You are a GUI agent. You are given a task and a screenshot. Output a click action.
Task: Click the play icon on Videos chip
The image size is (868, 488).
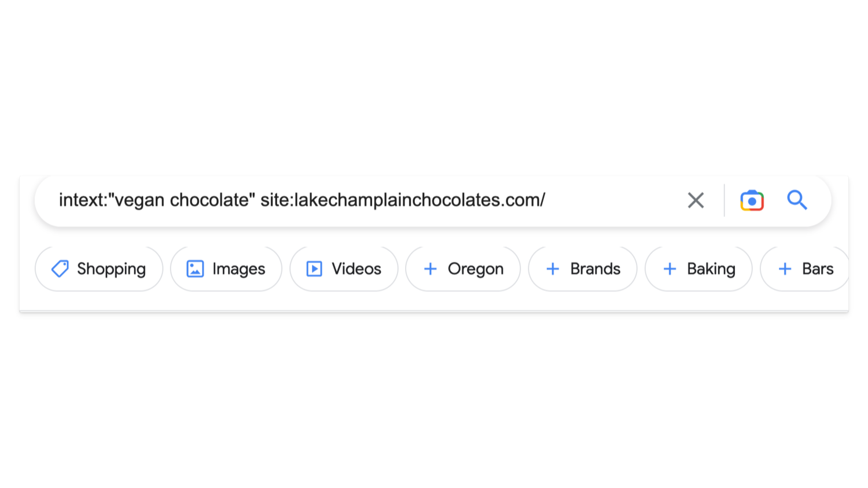point(314,269)
